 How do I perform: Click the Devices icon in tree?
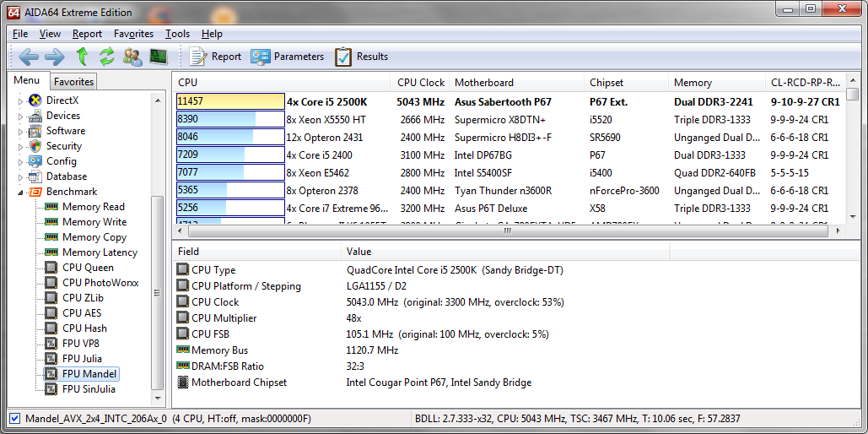pos(35,116)
